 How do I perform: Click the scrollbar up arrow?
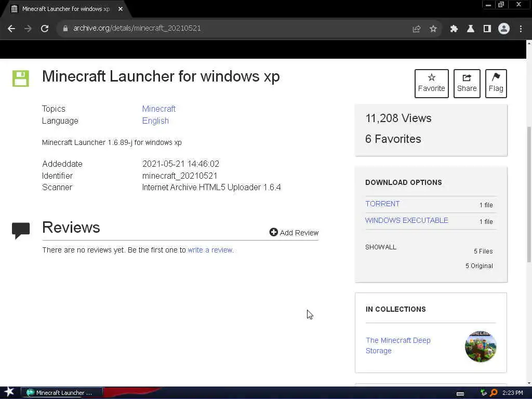[529, 43]
